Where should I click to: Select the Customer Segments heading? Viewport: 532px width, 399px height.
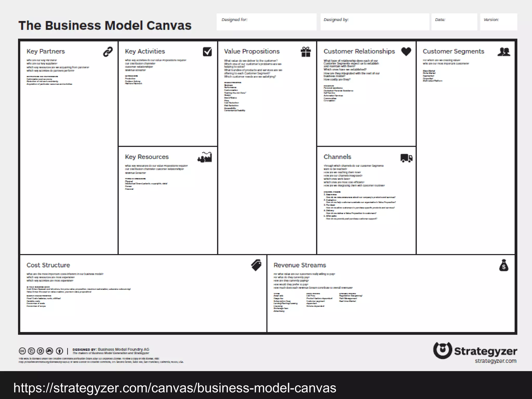click(454, 51)
